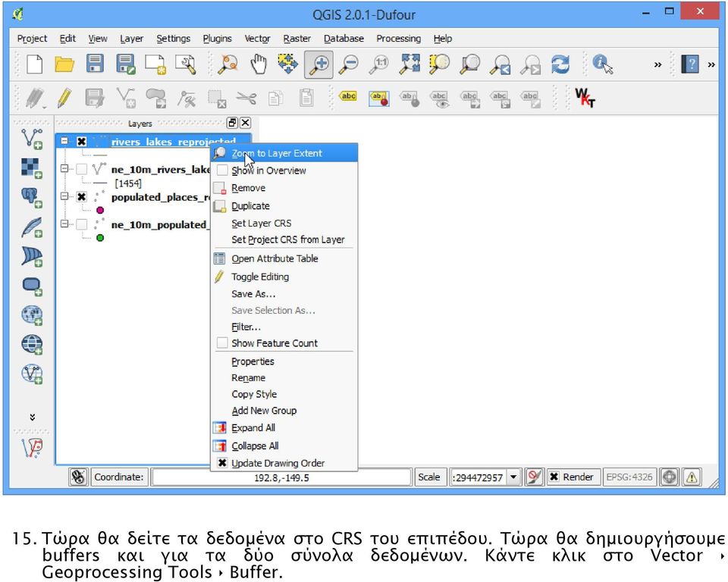Image resolution: width=728 pixels, height=582 pixels.
Task: Toggle Update Drawing Order checkbox
Action: click(222, 463)
